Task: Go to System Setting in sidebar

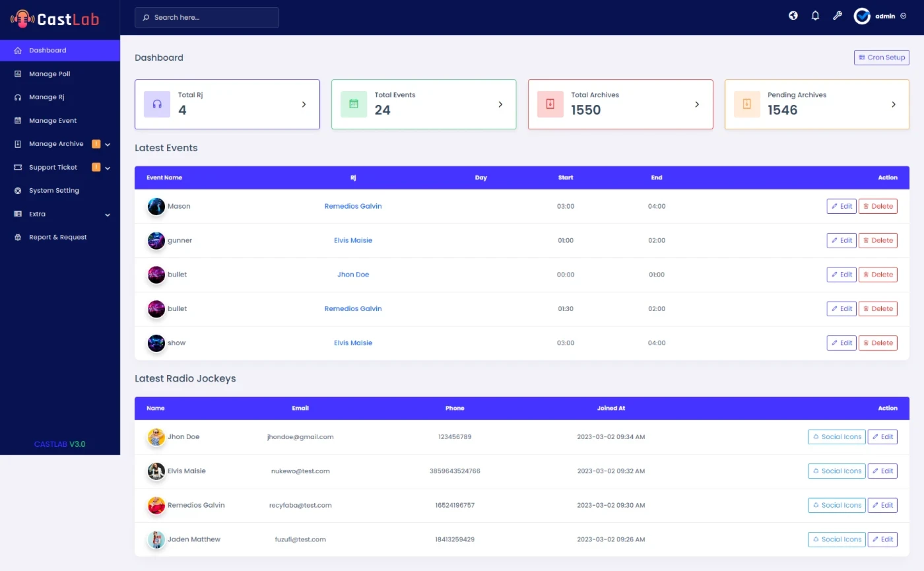Action: [54, 191]
